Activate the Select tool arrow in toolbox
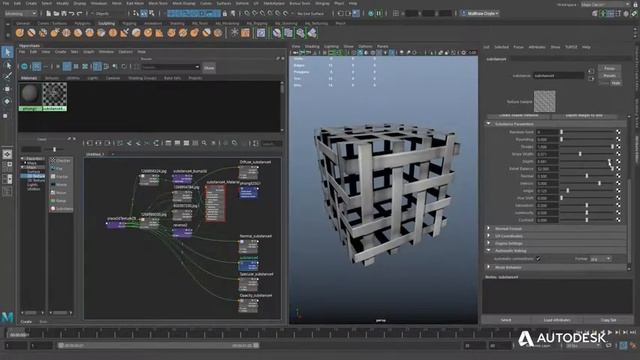Viewport: 640px width, 360px height. point(7,52)
